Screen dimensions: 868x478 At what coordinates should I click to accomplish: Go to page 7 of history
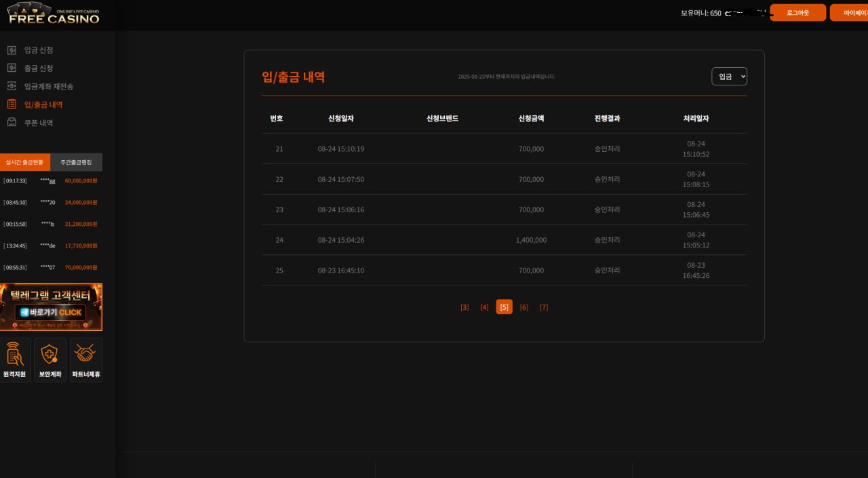click(x=544, y=307)
